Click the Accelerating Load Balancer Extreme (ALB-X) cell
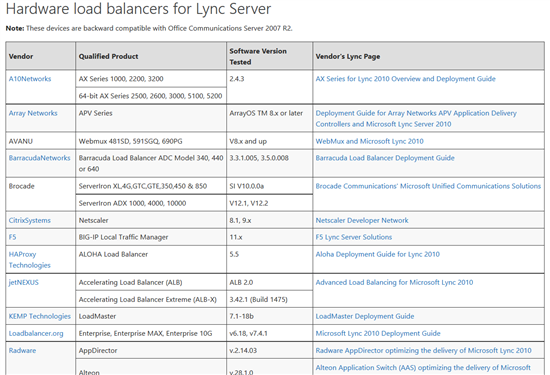 pos(151,300)
